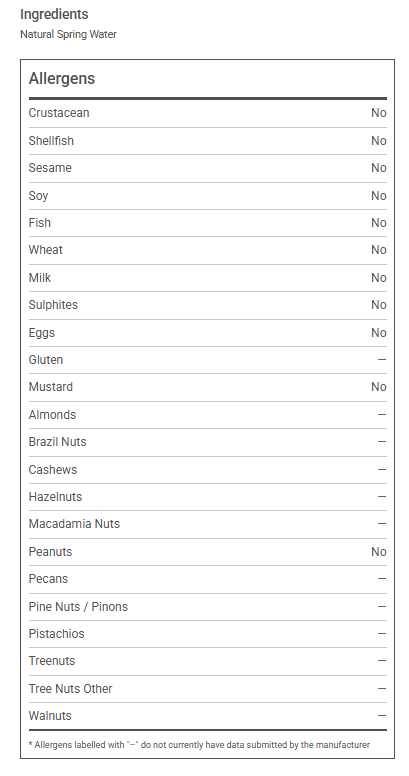Click the Tree Nuts Other label

[x=70, y=689]
